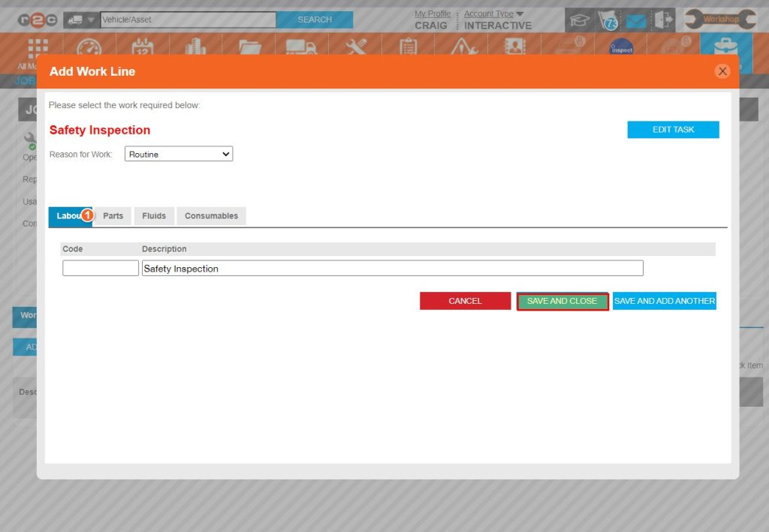Click the EDIT TASK button
769x532 pixels.
tap(673, 129)
